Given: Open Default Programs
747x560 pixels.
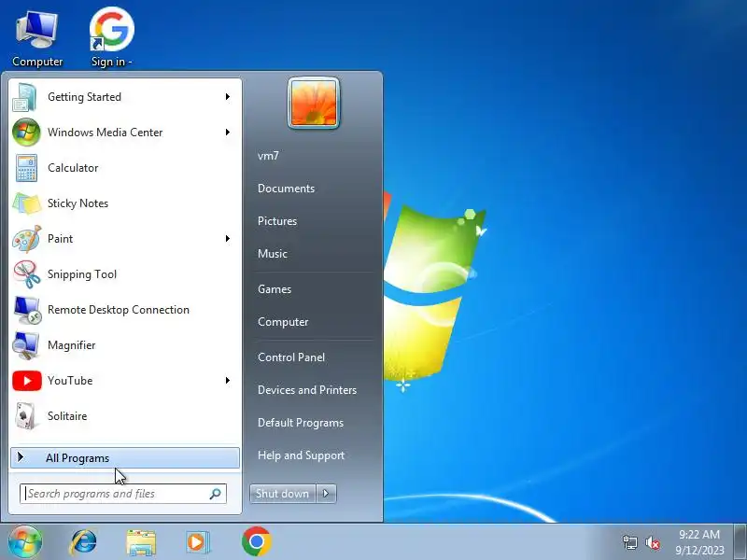Looking at the screenshot, I should tap(301, 424).
